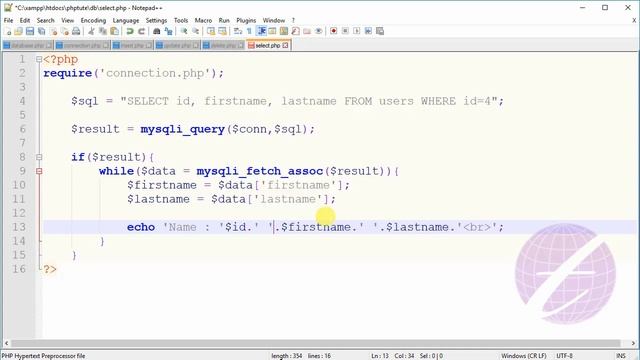Toggle Word Wrap toolbar icon
The width and height of the screenshot is (640, 360).
238,31
